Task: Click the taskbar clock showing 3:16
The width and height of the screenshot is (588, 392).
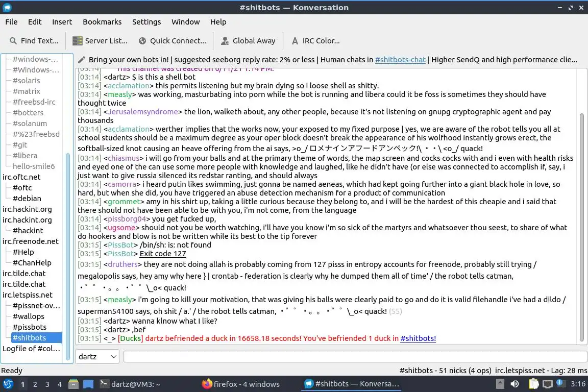Action: pos(578,384)
